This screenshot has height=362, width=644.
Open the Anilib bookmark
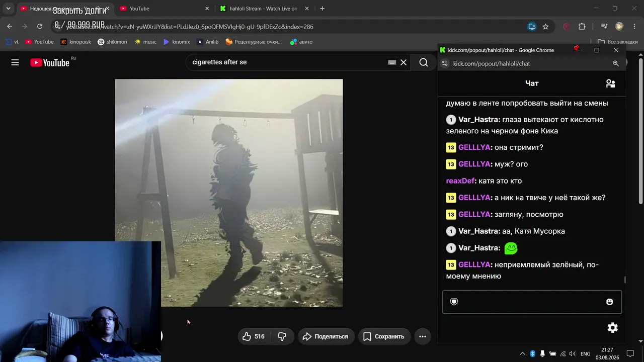click(x=208, y=42)
